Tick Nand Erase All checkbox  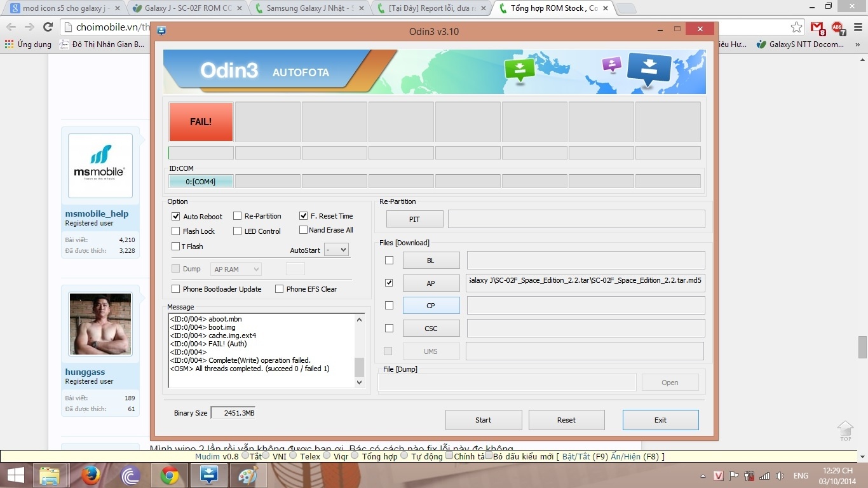(x=304, y=229)
